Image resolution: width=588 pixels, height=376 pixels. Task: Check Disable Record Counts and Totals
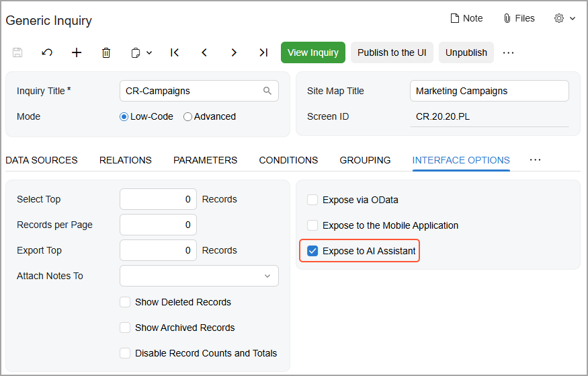pyautogui.click(x=125, y=353)
